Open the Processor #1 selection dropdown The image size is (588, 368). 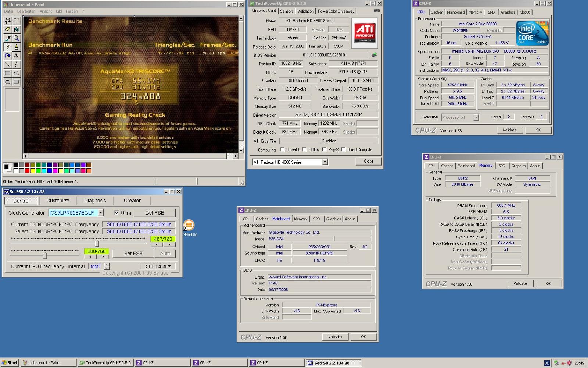click(476, 117)
